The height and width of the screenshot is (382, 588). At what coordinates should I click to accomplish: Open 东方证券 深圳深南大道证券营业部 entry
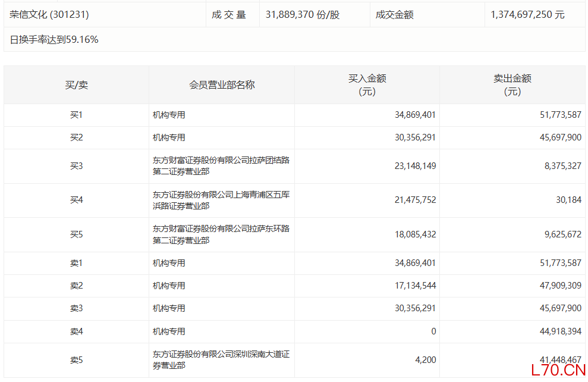(221, 360)
